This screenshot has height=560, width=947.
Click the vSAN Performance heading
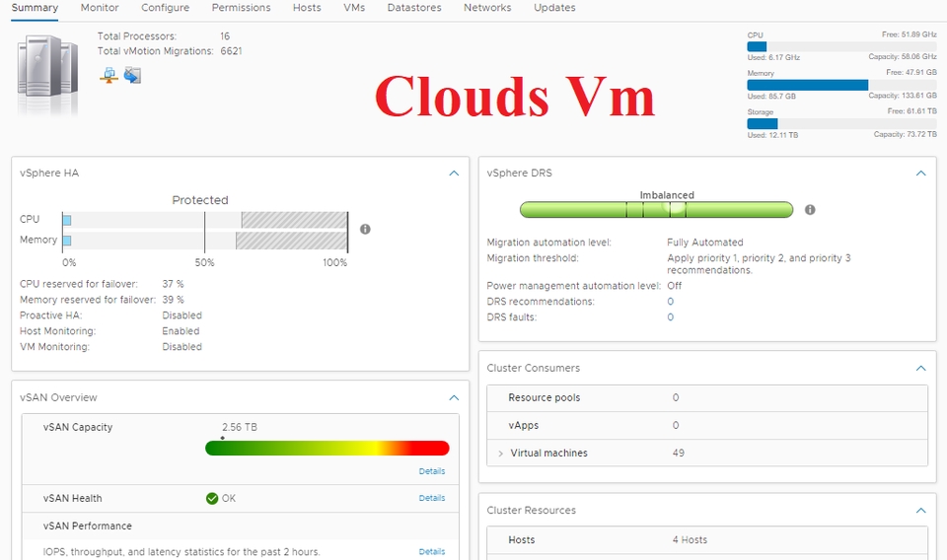click(88, 526)
